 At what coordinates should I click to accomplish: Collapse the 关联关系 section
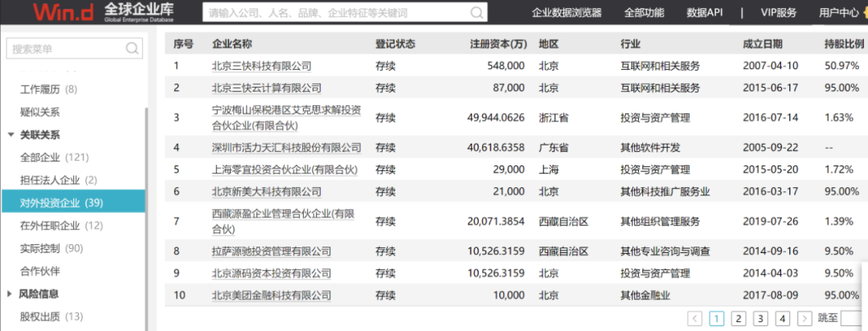pyautogui.click(x=11, y=135)
